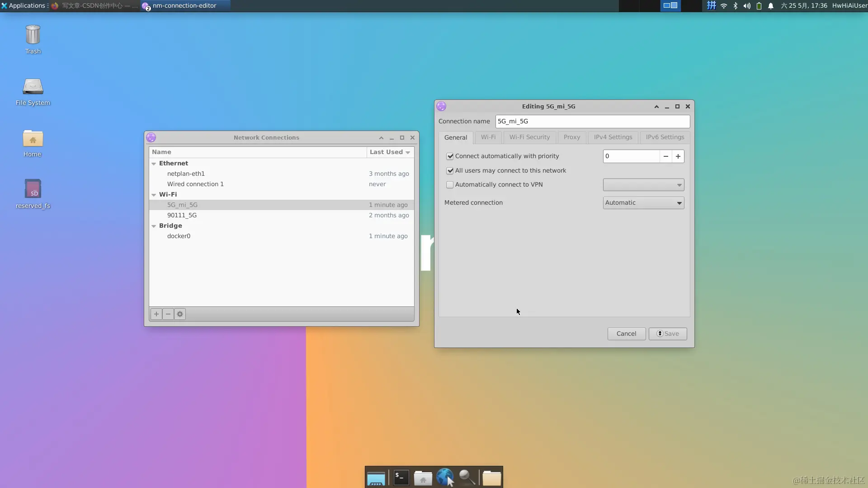This screenshot has height=488, width=868.
Task: Click the remove connection minus icon
Action: click(168, 314)
